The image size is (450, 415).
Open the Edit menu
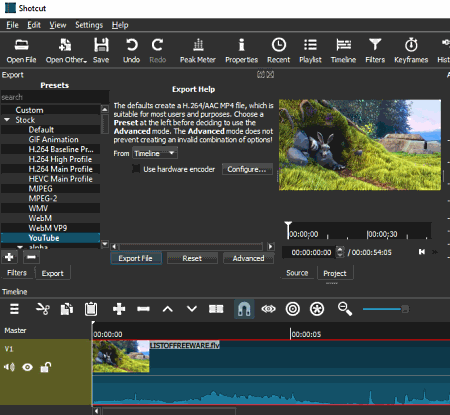click(x=34, y=25)
